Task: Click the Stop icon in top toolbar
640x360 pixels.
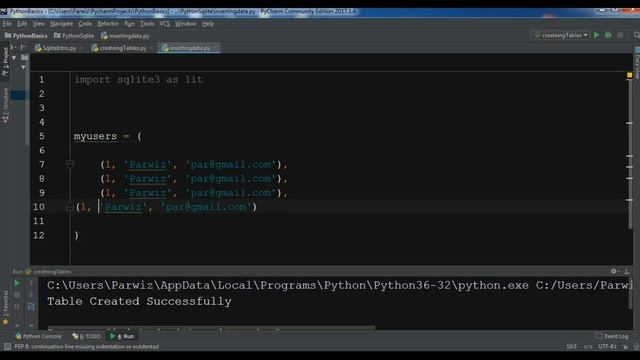Action: point(620,36)
